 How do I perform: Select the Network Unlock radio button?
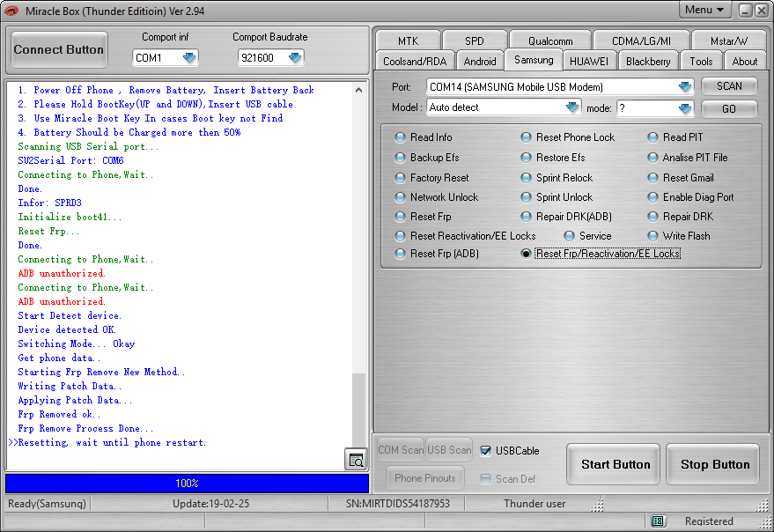coord(400,197)
